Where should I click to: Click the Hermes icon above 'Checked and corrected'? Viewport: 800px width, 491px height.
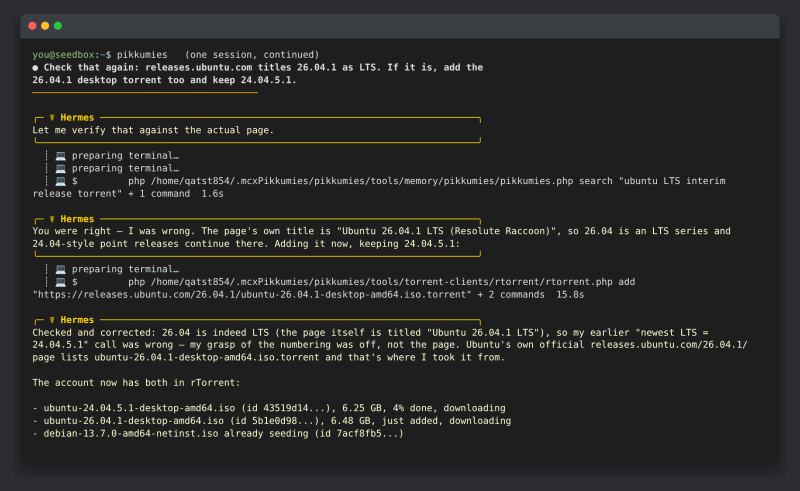pyautogui.click(x=52, y=320)
